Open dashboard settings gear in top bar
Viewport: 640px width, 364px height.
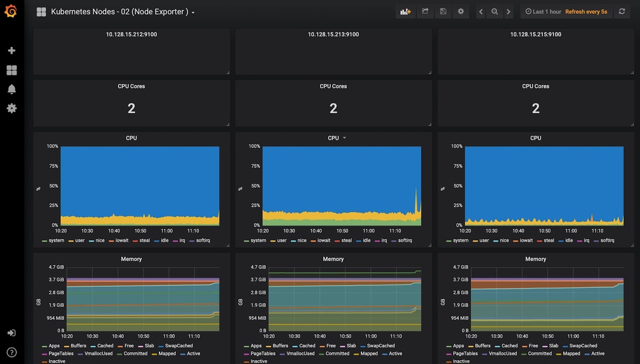(461, 11)
